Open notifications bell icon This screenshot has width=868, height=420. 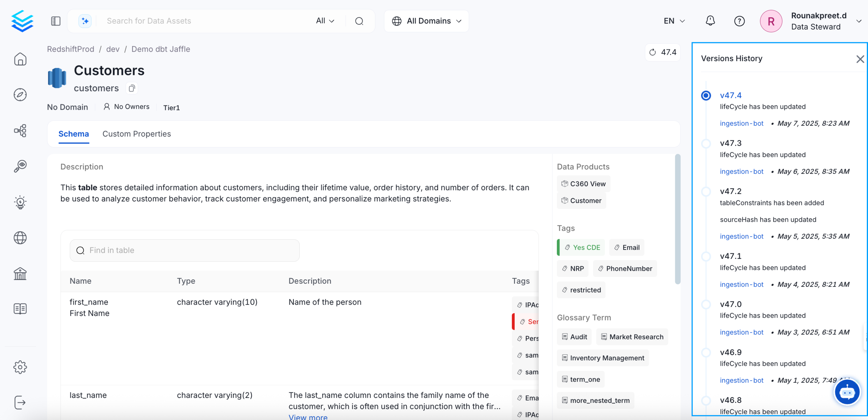pos(710,21)
